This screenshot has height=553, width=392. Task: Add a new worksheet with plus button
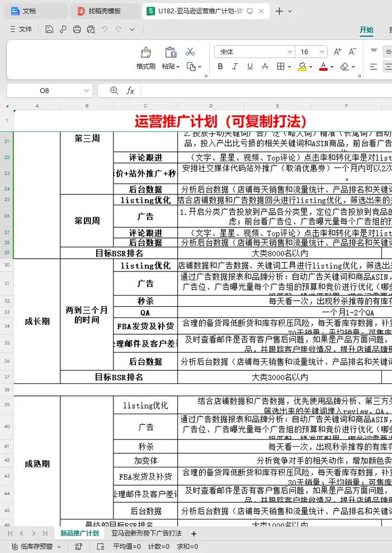coord(193,533)
